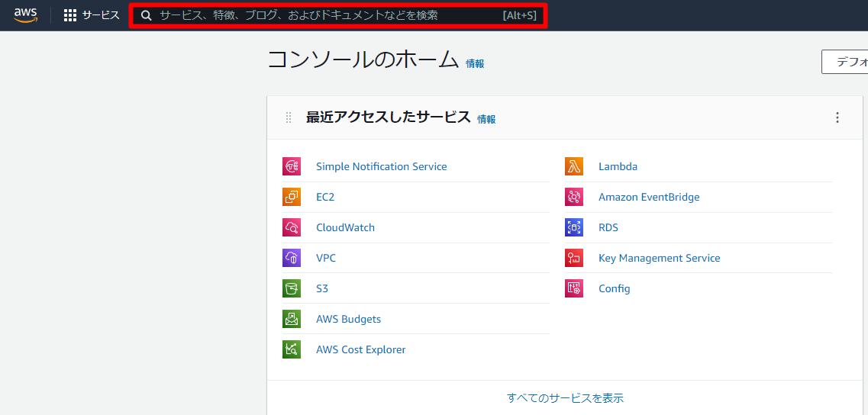Viewport: 868px width, 415px height.
Task: Open the サービス menu
Action: [92, 15]
